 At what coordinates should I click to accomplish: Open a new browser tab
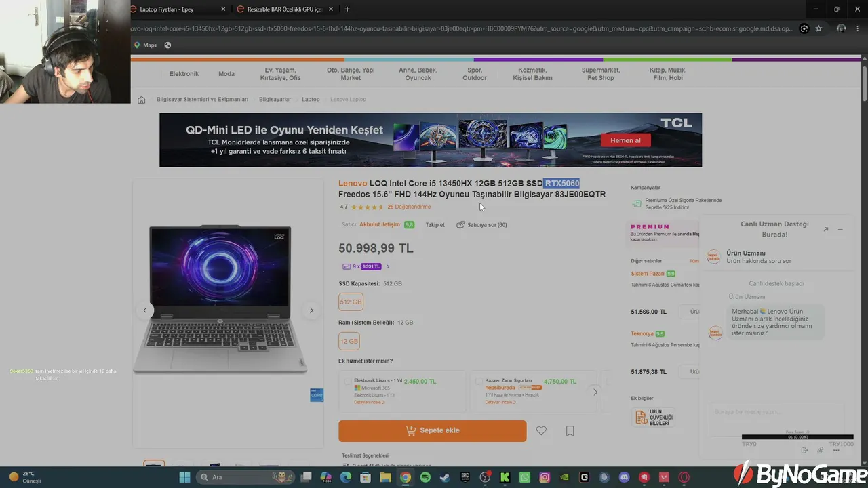347,9
